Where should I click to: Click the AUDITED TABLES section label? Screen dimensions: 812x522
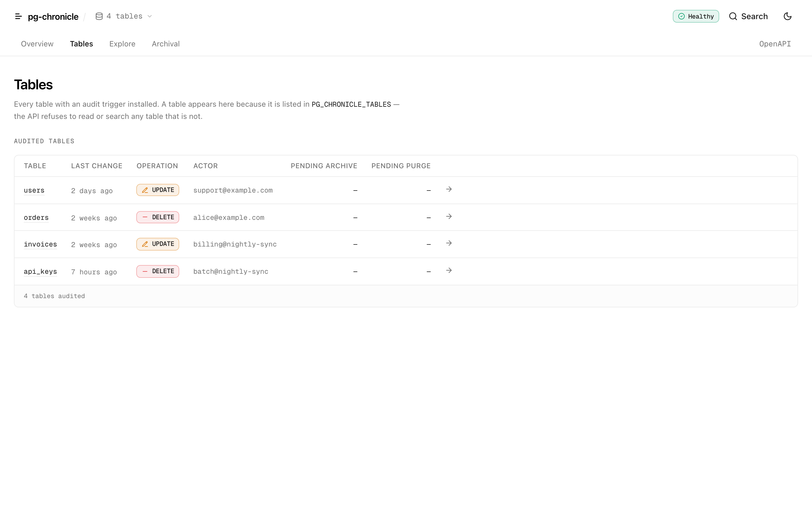click(x=44, y=141)
